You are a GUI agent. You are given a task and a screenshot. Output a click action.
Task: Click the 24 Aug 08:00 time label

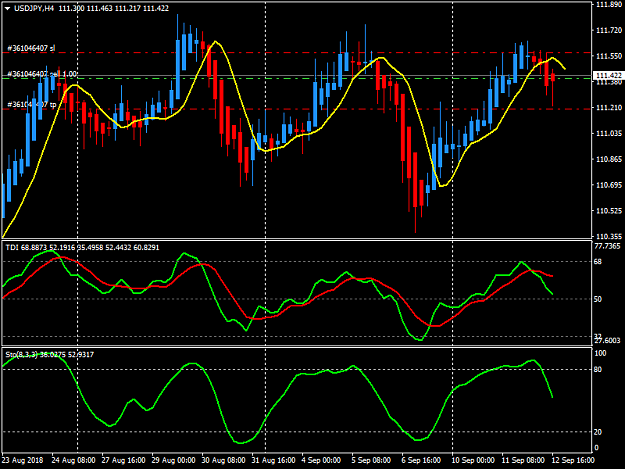tap(73, 460)
